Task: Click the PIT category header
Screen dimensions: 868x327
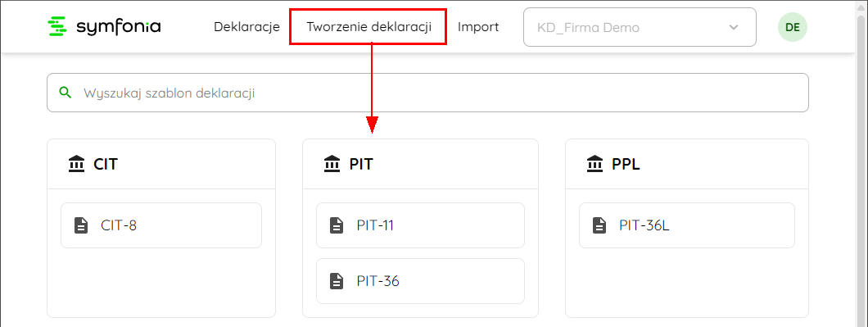Action: (420, 164)
